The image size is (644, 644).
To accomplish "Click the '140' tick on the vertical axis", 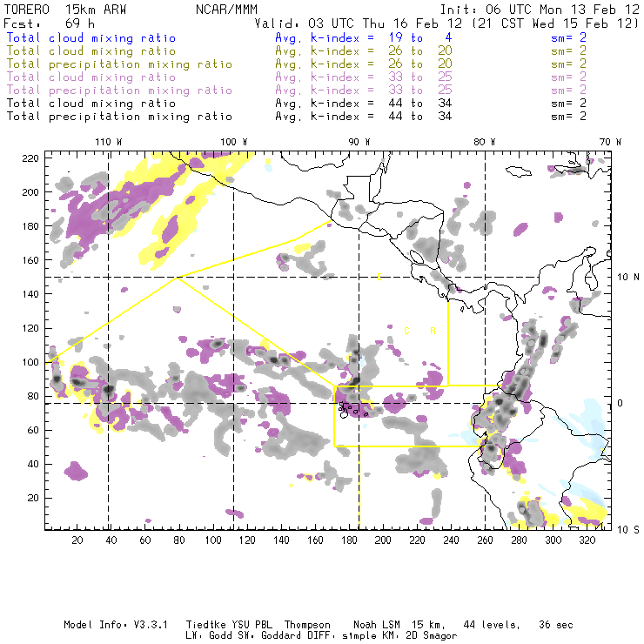I will click(x=30, y=294).
